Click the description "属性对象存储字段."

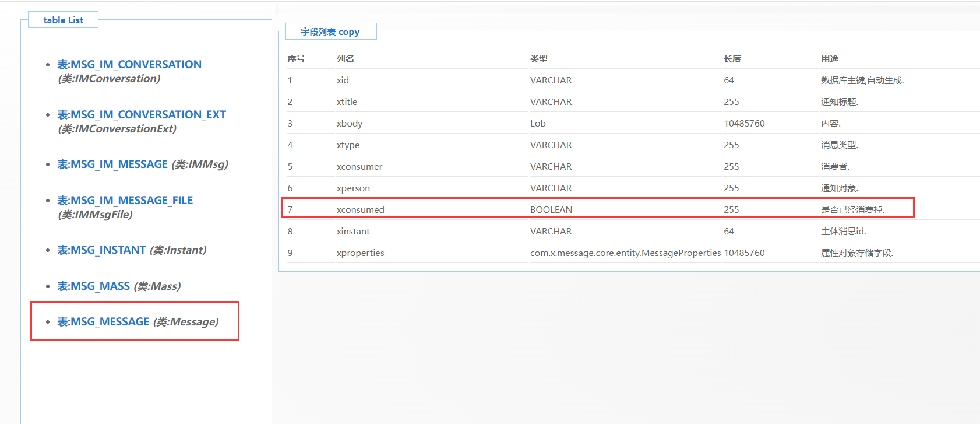point(857,253)
